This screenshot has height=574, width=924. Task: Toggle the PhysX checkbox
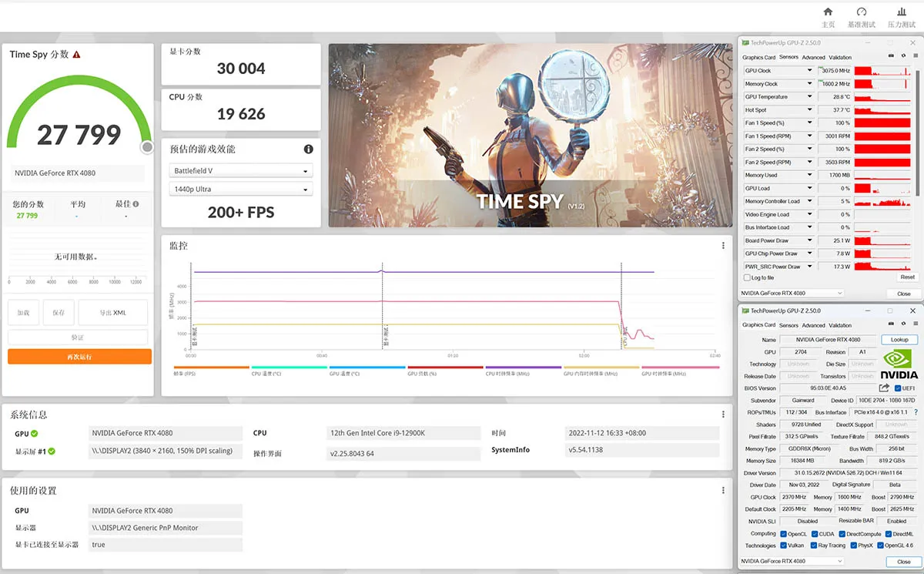(x=852, y=545)
